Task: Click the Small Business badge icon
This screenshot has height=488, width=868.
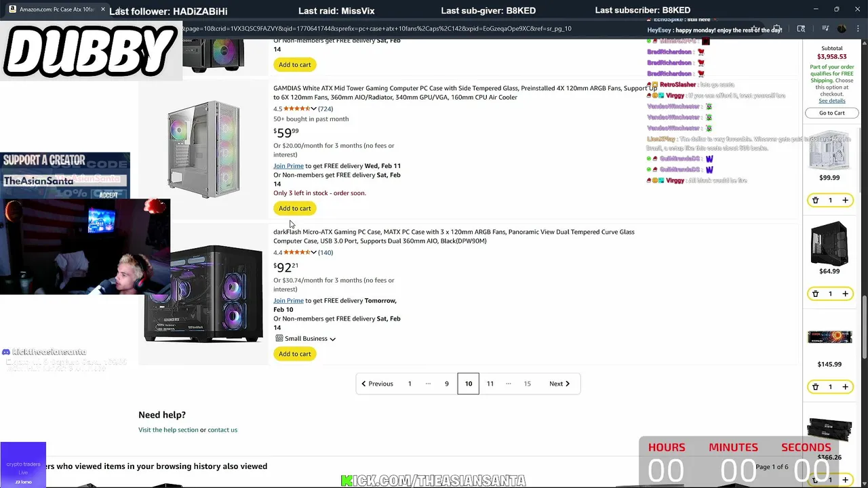Action: [279, 338]
